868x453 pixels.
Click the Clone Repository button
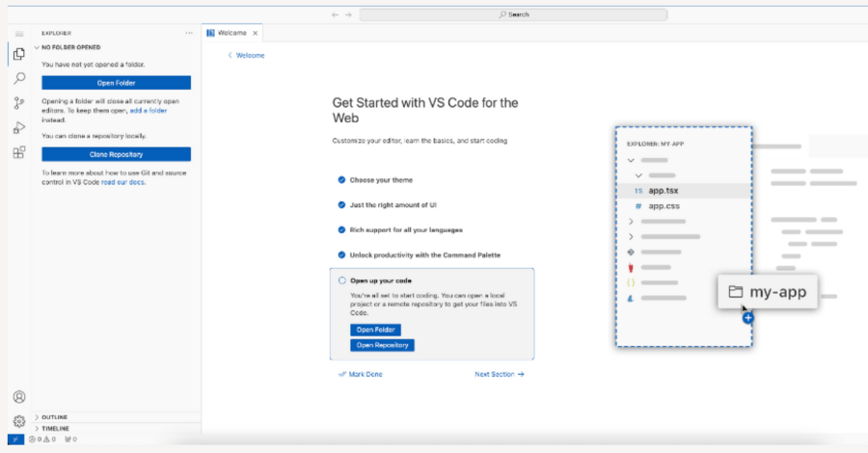click(117, 154)
